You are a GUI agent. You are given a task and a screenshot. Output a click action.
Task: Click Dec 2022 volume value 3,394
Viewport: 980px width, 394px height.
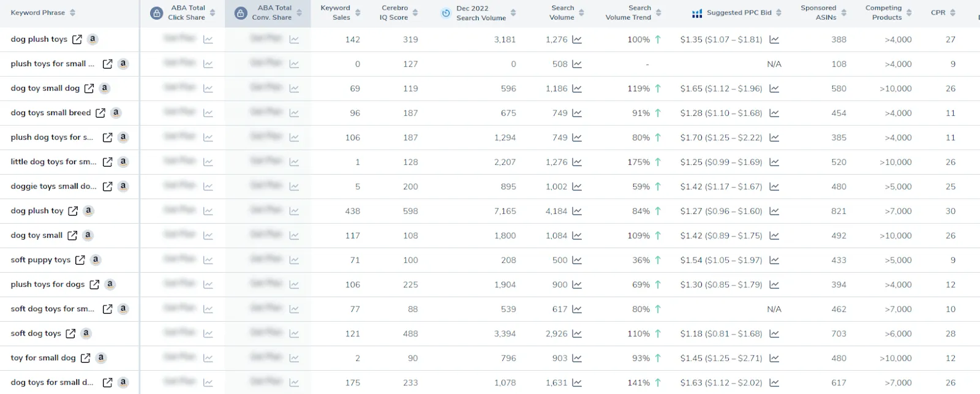point(505,333)
